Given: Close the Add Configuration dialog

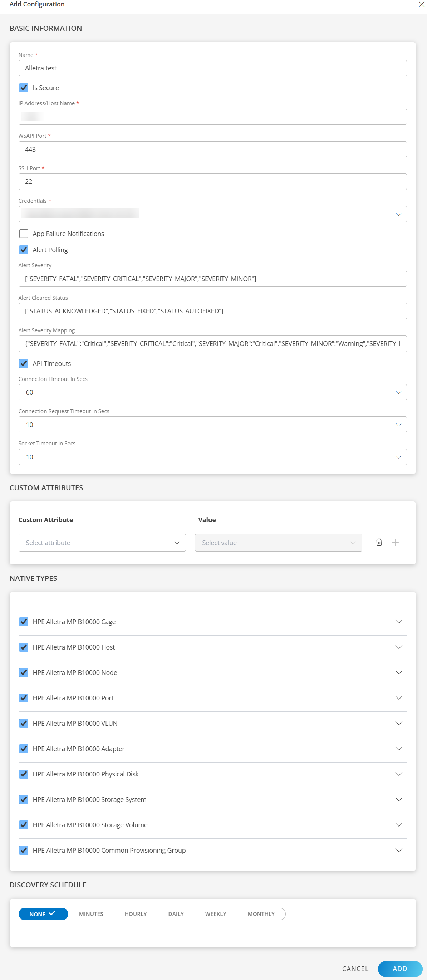Looking at the screenshot, I should pos(421,4).
